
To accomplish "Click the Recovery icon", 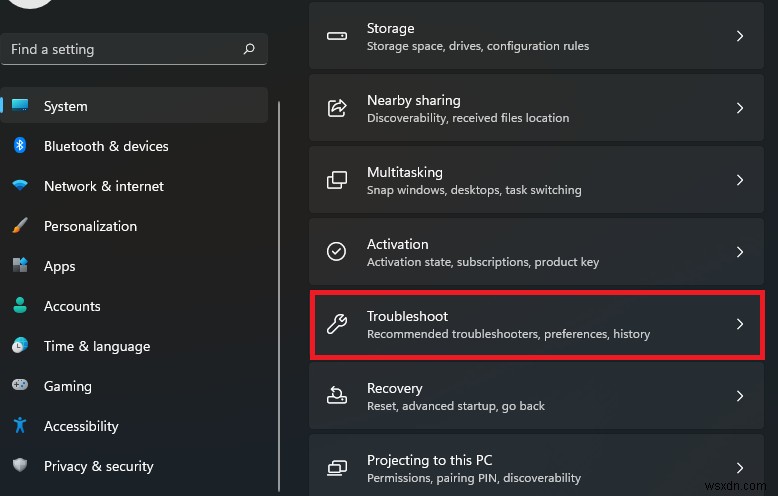I will point(337,396).
